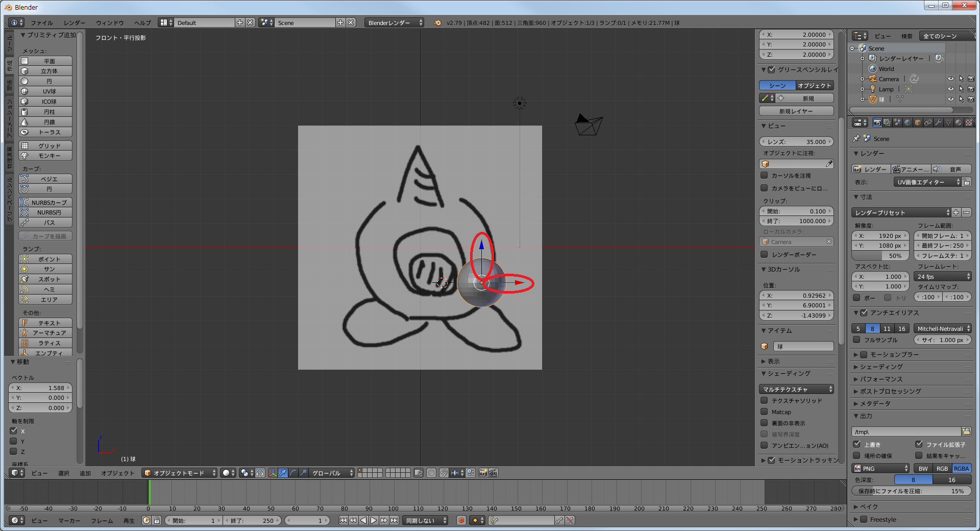Toggle the 3D manipulator axes icon
The image size is (980, 531).
point(273,473)
